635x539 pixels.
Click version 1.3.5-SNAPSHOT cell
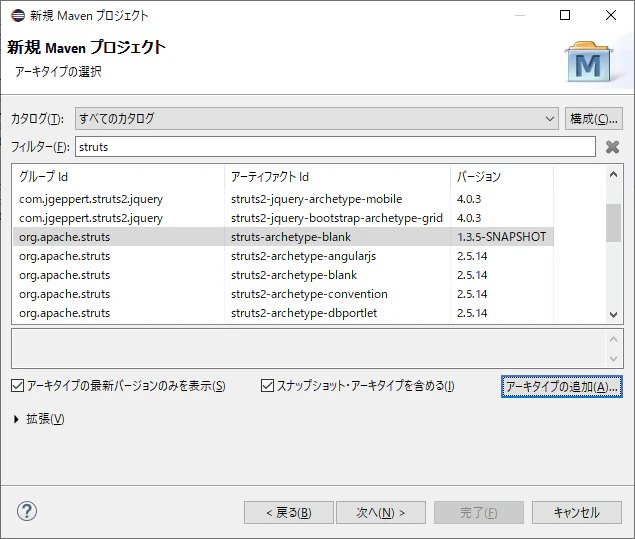(502, 237)
